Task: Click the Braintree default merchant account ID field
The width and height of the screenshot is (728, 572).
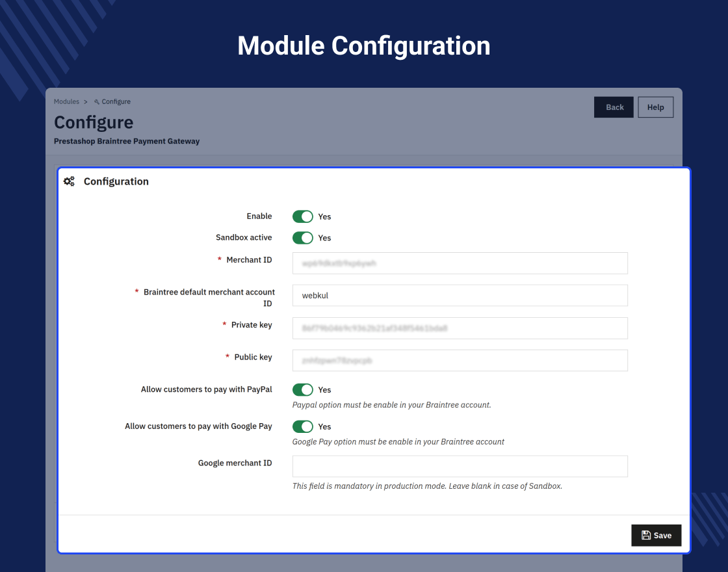Action: (x=460, y=295)
